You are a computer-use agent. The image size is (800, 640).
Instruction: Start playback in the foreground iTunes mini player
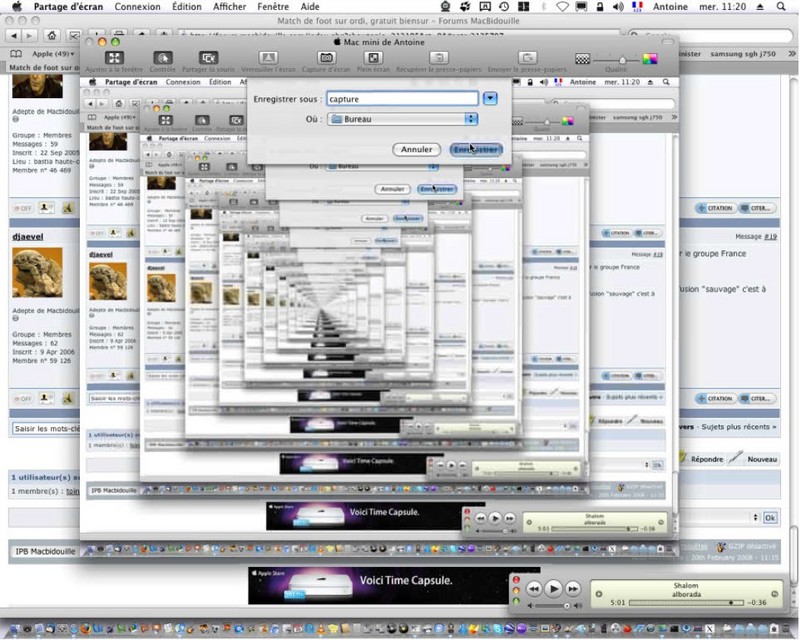554,589
